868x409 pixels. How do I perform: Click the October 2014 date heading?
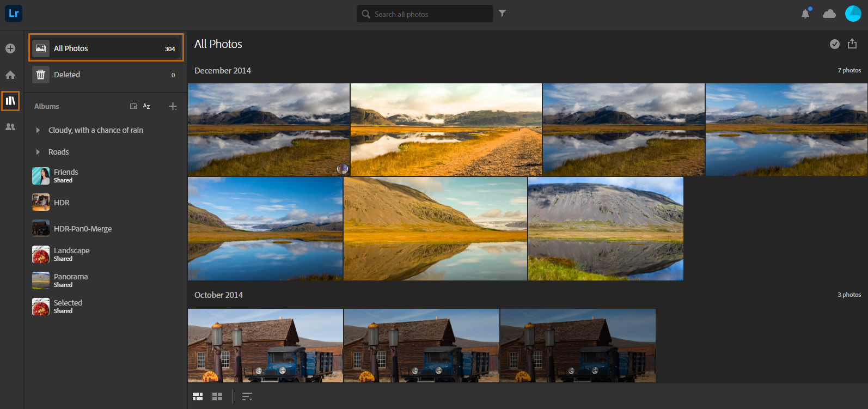219,295
